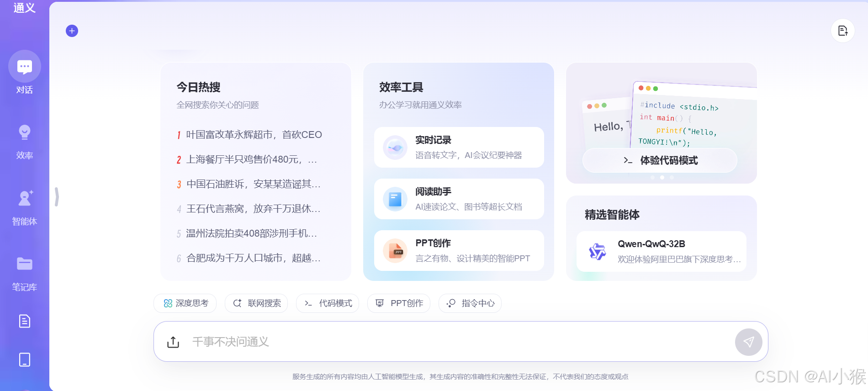Click the 实时记录 wave icon
868x391 pixels.
(395, 148)
